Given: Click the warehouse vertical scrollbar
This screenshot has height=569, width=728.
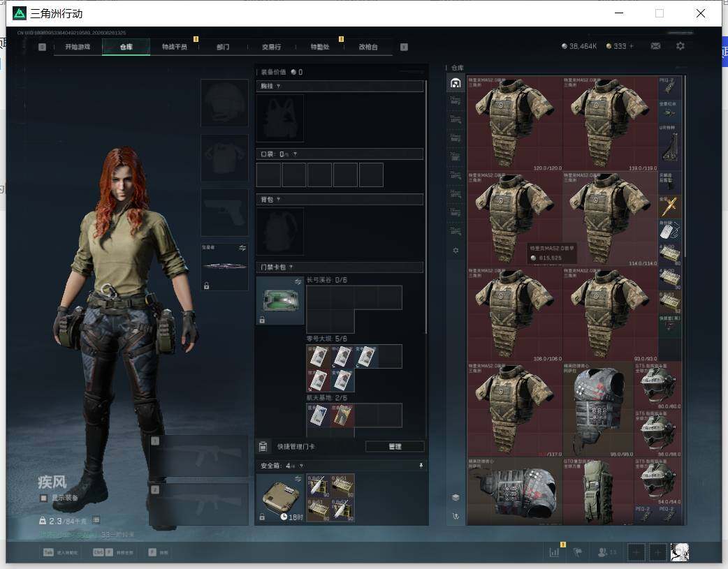Looking at the screenshot, I should pos(685,300).
